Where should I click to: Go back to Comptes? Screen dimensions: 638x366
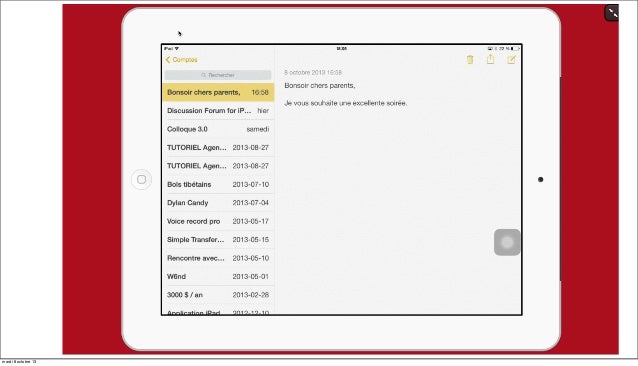point(181,60)
